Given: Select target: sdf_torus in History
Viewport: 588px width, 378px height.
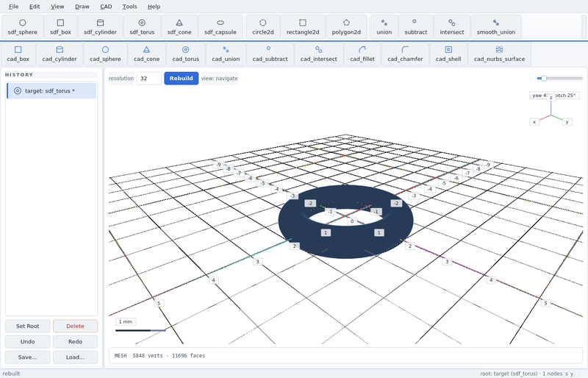Looking at the screenshot, I should 51,91.
